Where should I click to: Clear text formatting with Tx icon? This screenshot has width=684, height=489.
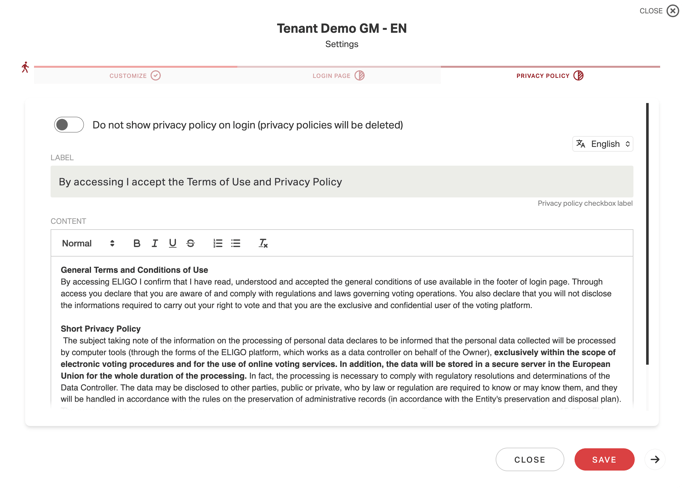point(263,243)
